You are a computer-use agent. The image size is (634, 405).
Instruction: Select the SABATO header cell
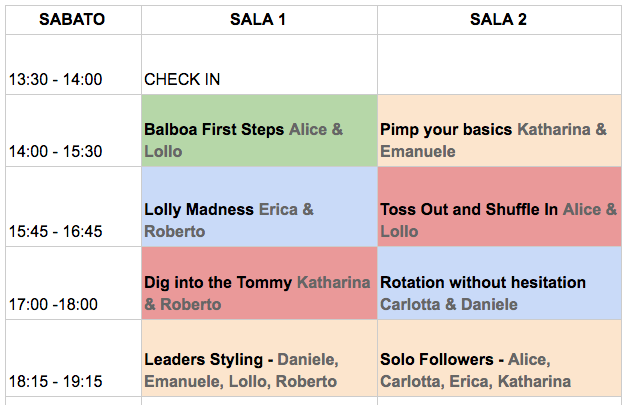[74, 20]
